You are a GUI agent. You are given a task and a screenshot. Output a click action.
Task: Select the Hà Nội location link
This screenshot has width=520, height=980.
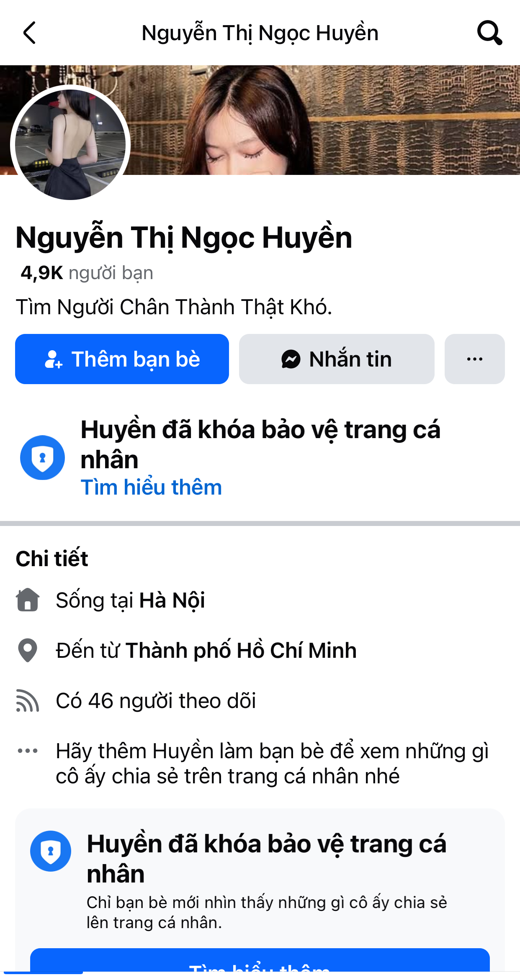(172, 600)
